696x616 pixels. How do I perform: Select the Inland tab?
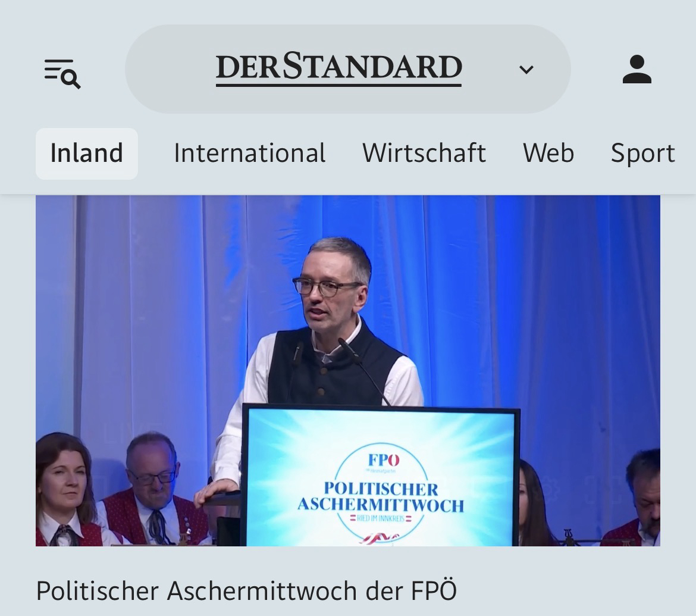click(87, 154)
